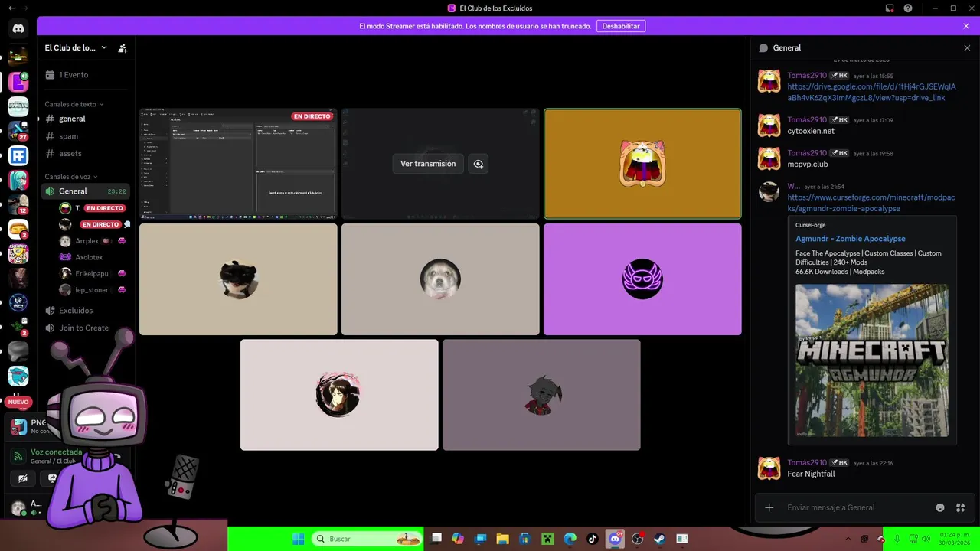The width and height of the screenshot is (980, 551).
Task: Dismiss the Streamer mode banner
Action: [966, 26]
